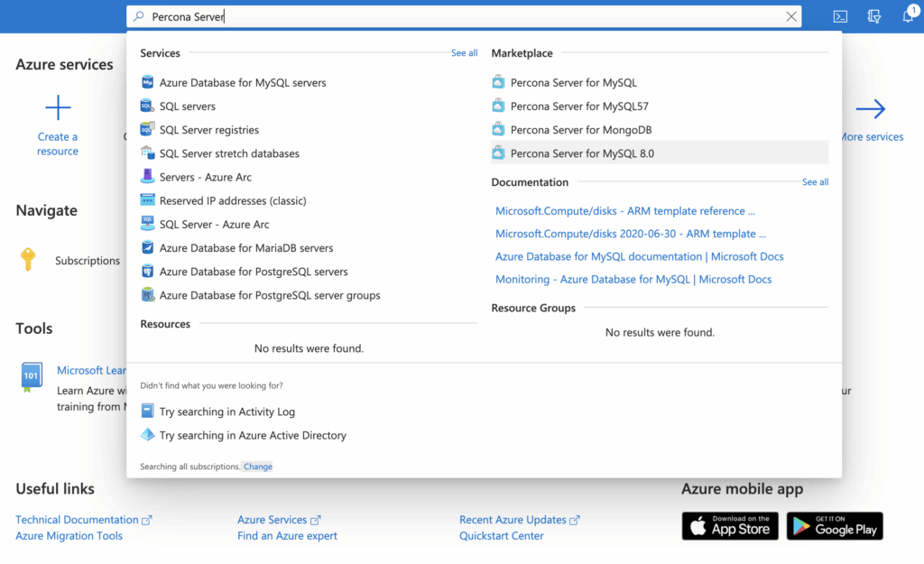This screenshot has width=924, height=564.
Task: Try searching in Azure Active Directory
Action: [x=254, y=435]
